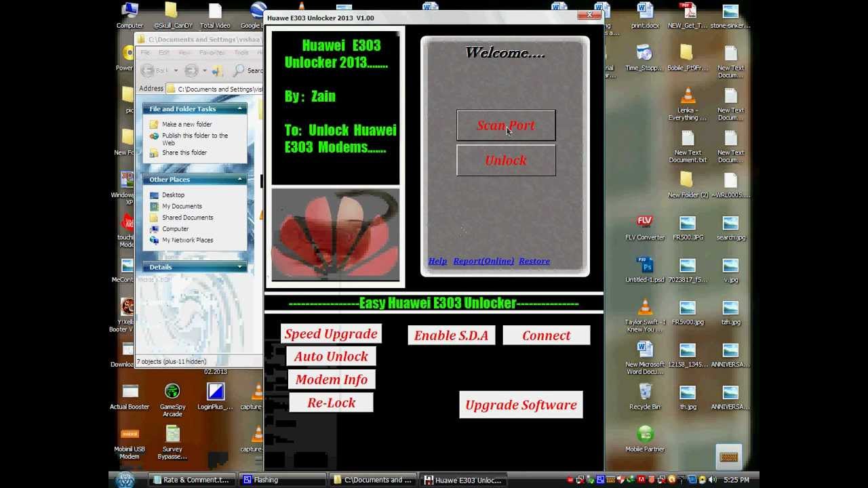Screen dimensions: 868x488
Task: Select Lenka - Everything VLC icon
Action: click(x=688, y=104)
